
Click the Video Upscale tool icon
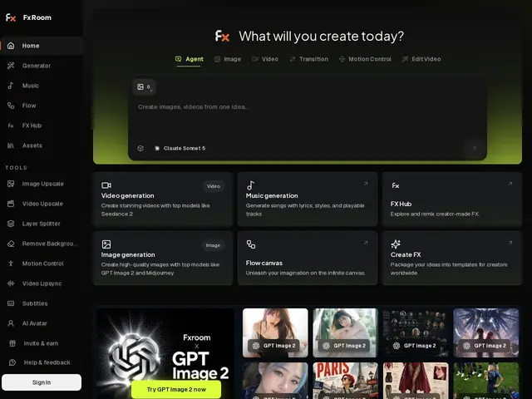[11, 204]
